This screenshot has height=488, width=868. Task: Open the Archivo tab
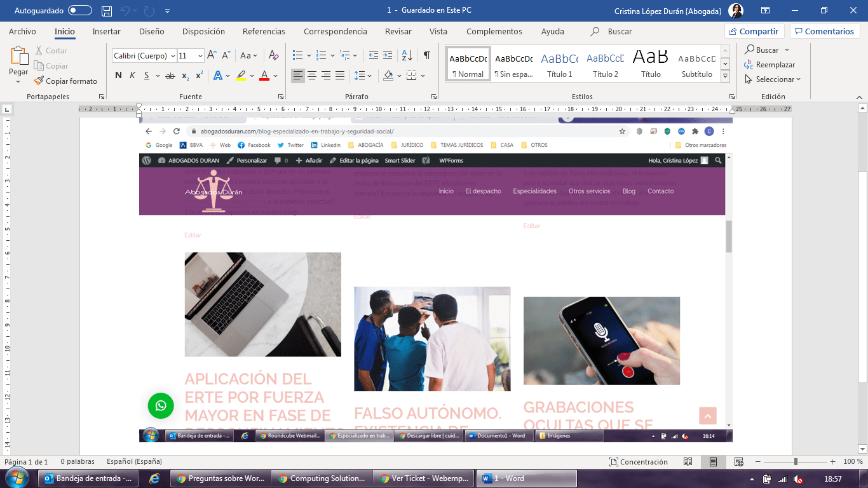tap(22, 31)
